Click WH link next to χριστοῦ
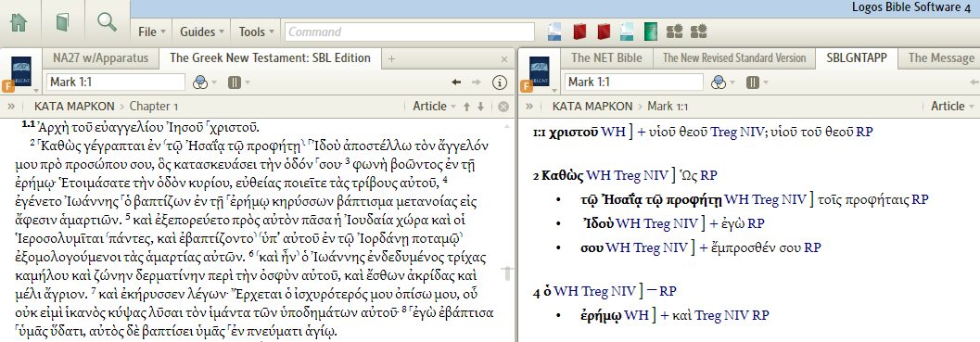Viewport: 980px width, 342px height. click(x=613, y=132)
